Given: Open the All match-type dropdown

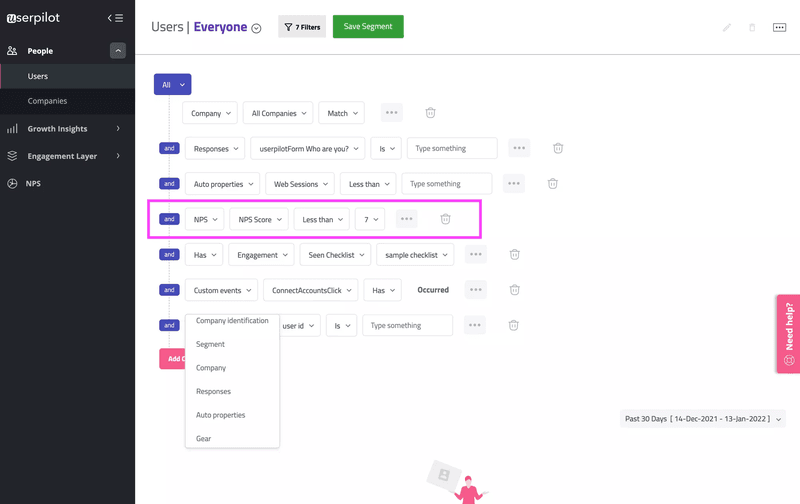Looking at the screenshot, I should pyautogui.click(x=172, y=85).
